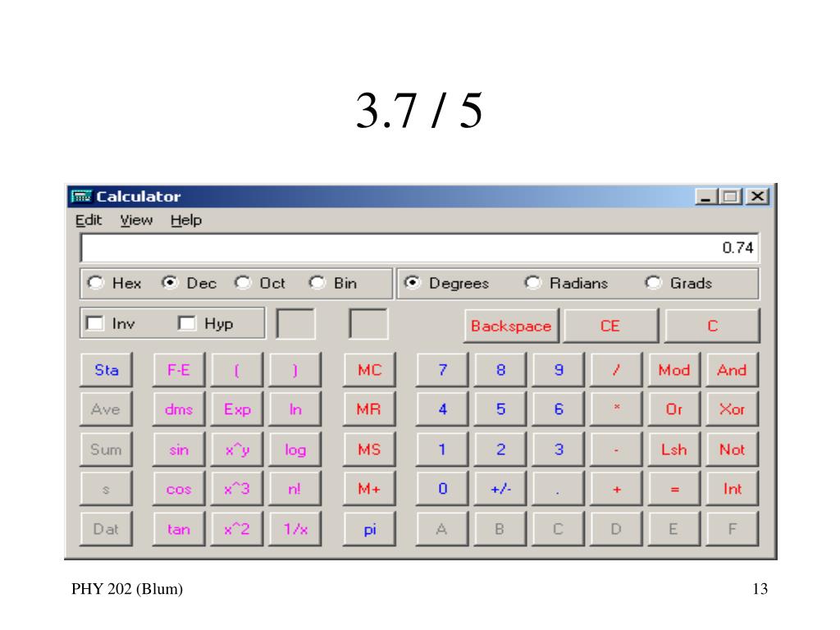Click digit 5 key
Viewport: 840px width, 630px height.
pos(500,409)
